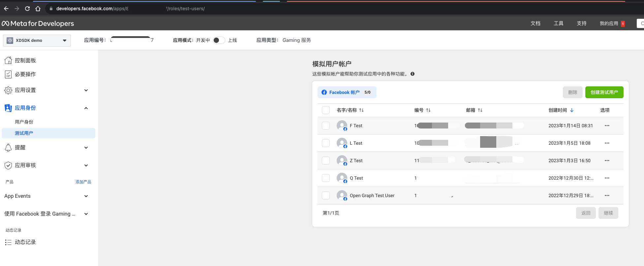Viewport: 644px width, 266px height.
Task: Open options menu for Q Test
Action: (x=607, y=178)
